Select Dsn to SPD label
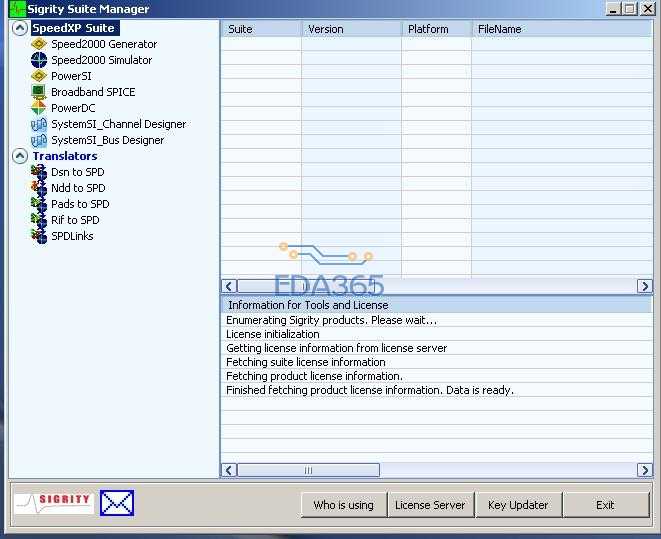661x539 pixels. 78,172
